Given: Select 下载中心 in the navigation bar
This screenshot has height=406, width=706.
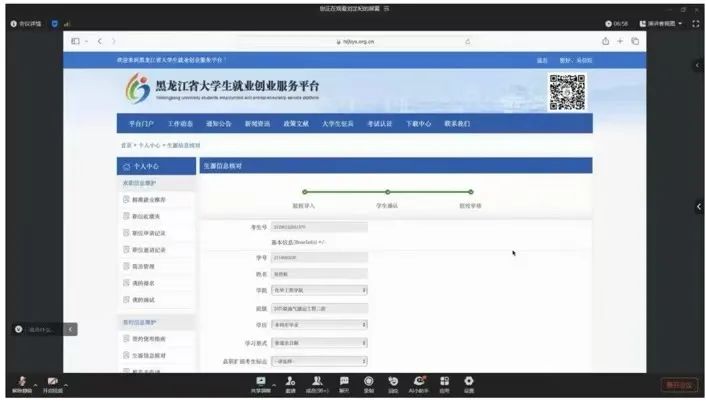Looking at the screenshot, I should [418, 124].
